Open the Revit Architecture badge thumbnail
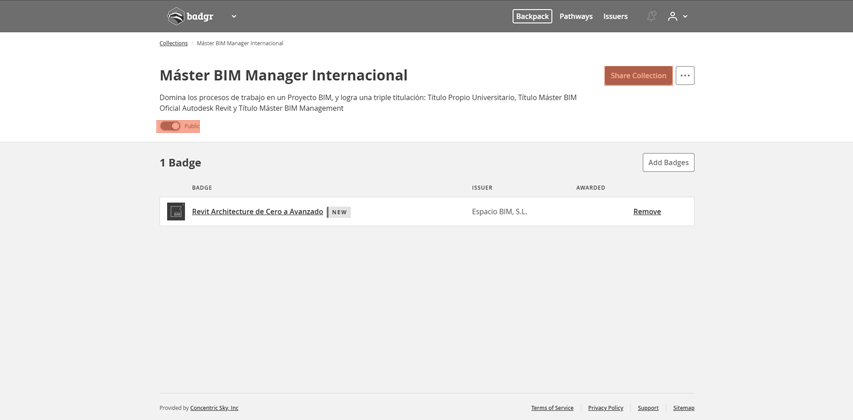This screenshot has width=853, height=420. pyautogui.click(x=176, y=212)
